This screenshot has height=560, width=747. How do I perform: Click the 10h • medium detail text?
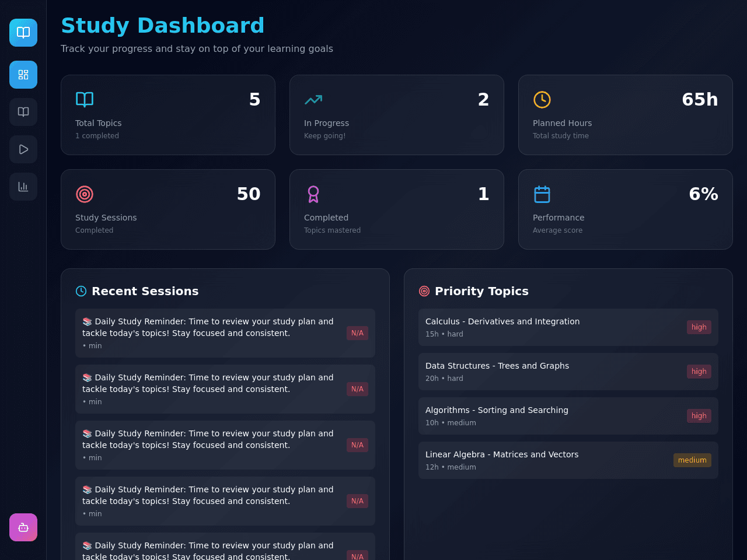(451, 423)
